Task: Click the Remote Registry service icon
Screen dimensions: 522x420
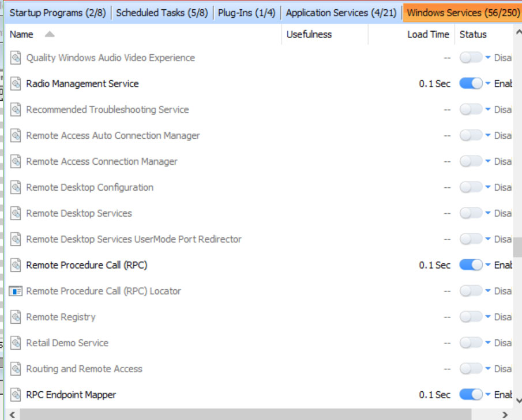Action: click(16, 317)
